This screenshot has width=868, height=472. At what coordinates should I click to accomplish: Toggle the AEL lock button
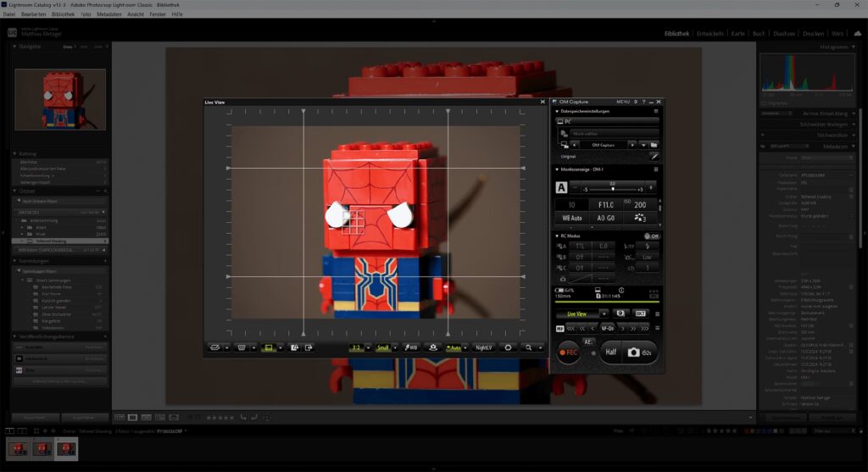pos(588,342)
